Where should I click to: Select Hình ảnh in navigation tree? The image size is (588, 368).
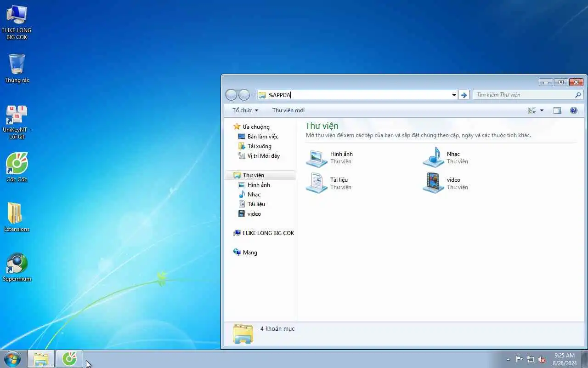254,185
